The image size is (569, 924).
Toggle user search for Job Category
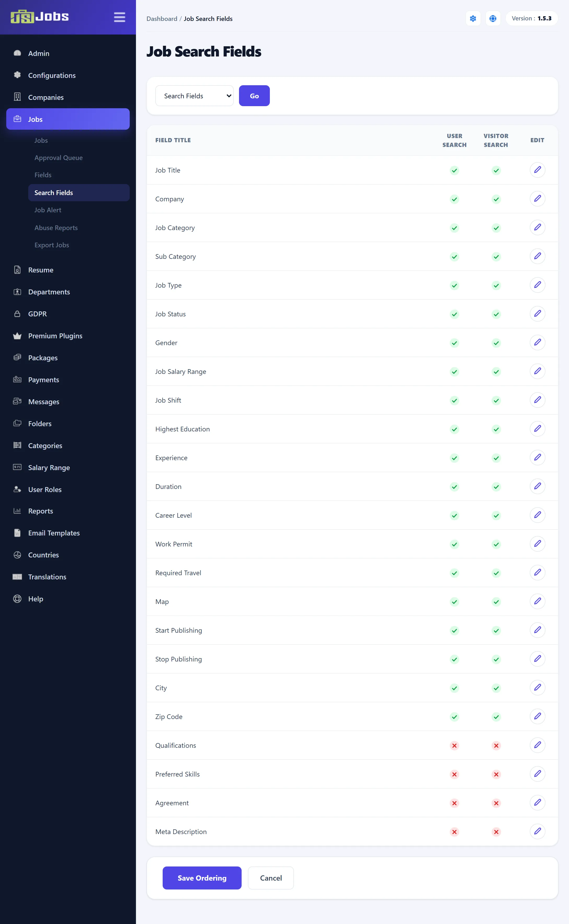(454, 228)
